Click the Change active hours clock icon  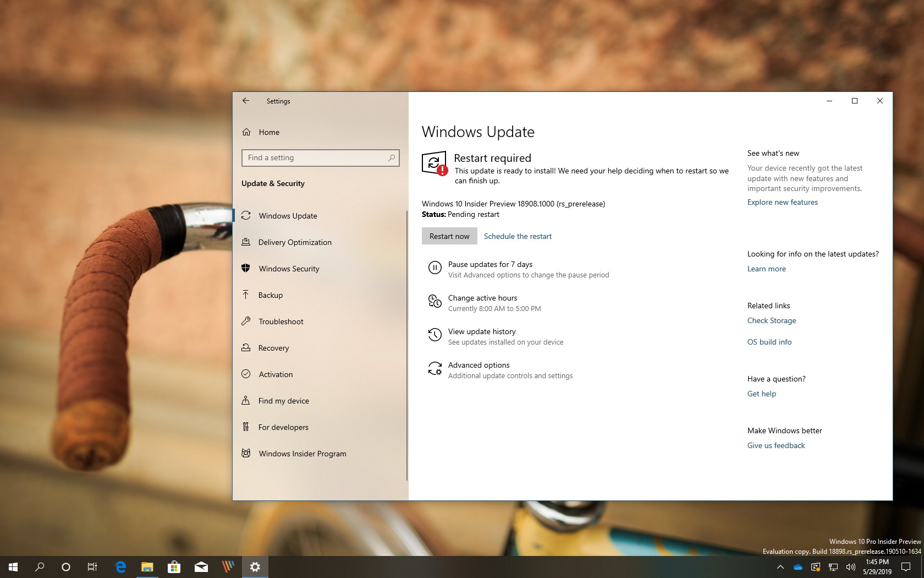(x=435, y=302)
